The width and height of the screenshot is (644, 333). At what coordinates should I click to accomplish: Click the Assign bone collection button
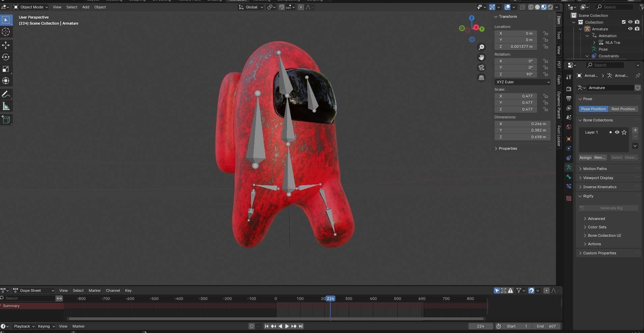point(585,158)
